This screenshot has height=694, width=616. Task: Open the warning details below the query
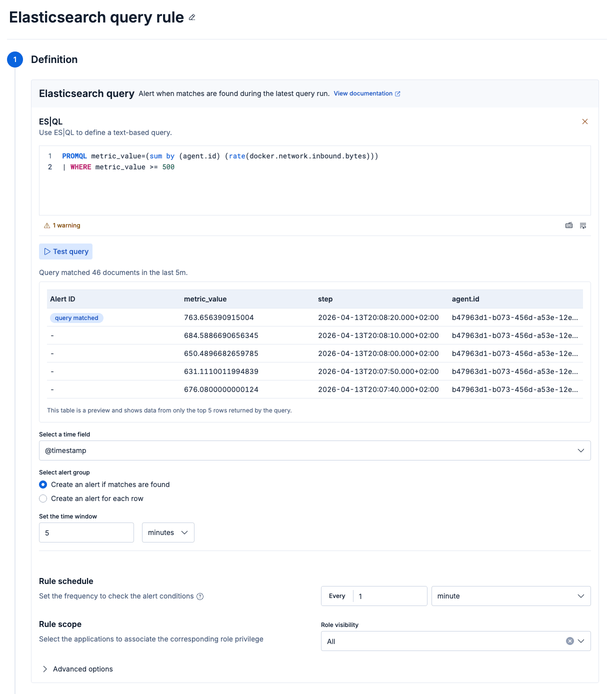pos(62,225)
